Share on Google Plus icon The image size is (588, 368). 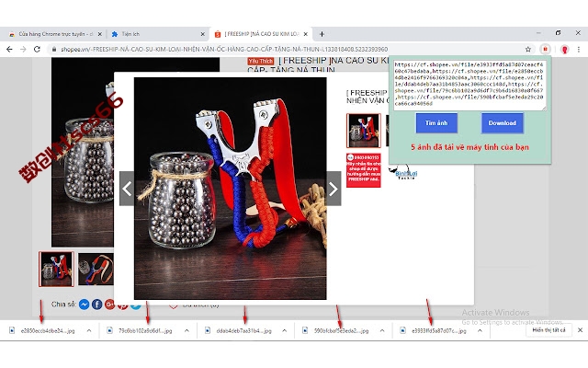pos(109,305)
